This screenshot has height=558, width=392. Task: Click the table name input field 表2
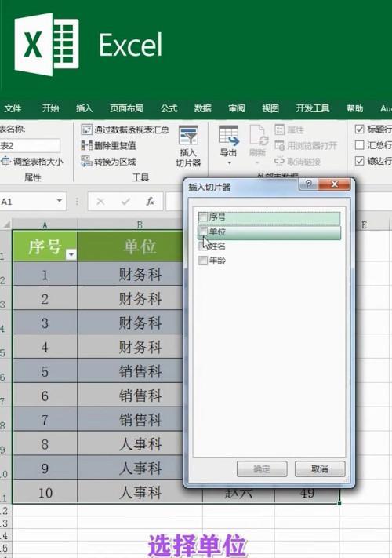[x=30, y=145]
